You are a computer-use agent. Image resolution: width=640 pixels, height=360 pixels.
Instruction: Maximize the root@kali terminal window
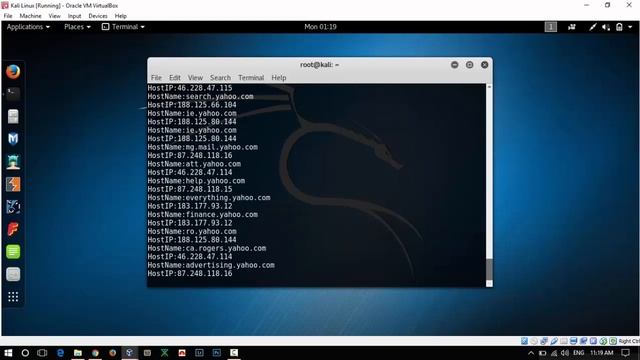pyautogui.click(x=469, y=65)
